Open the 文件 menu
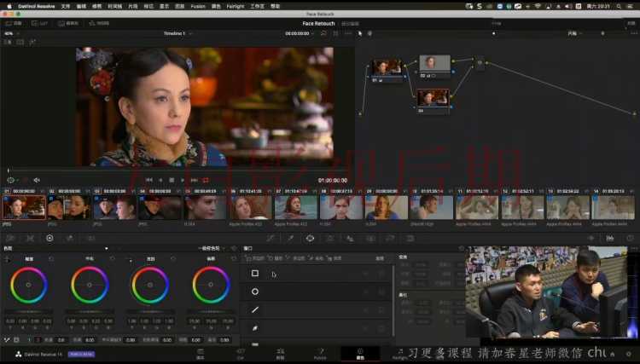 (66, 7)
